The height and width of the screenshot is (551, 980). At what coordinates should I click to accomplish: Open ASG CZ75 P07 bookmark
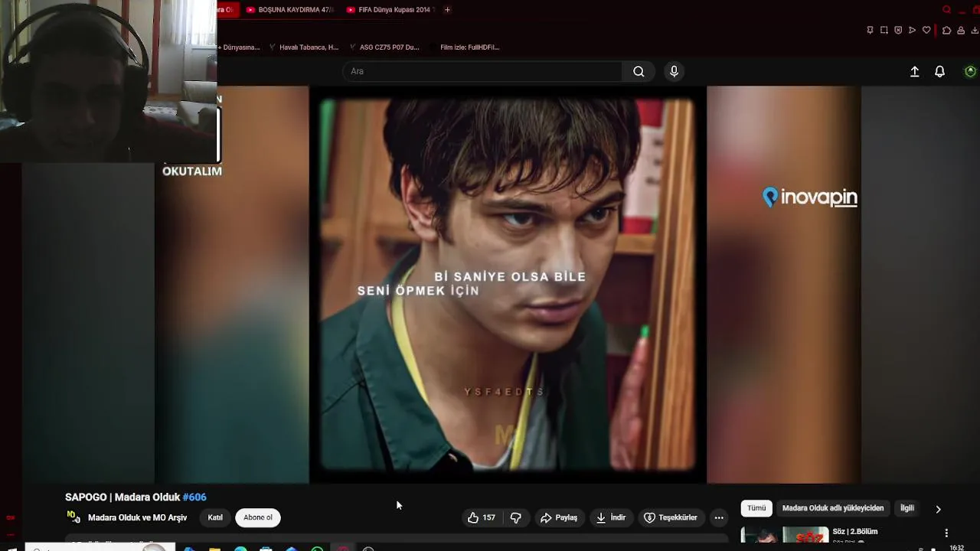384,47
